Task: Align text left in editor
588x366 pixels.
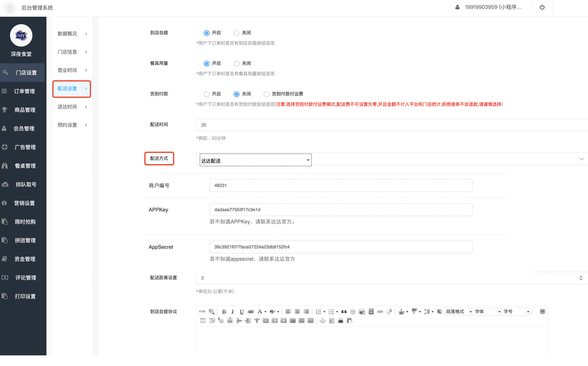Action: coord(288,311)
